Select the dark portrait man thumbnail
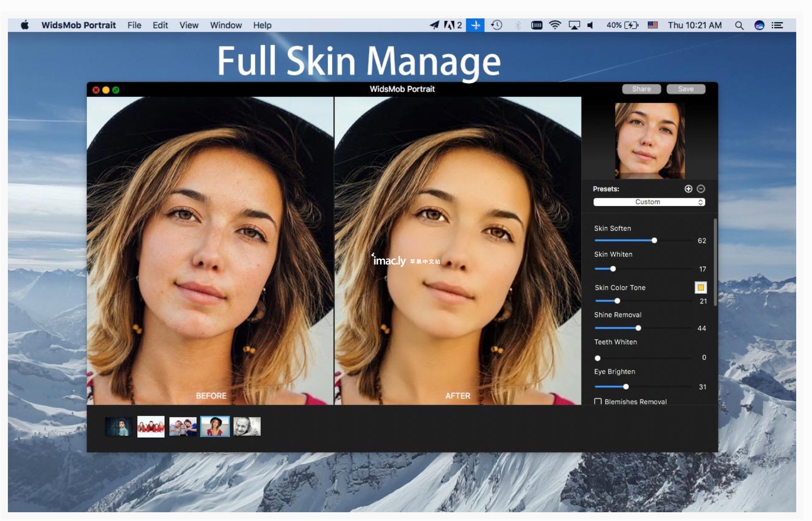 [x=118, y=426]
